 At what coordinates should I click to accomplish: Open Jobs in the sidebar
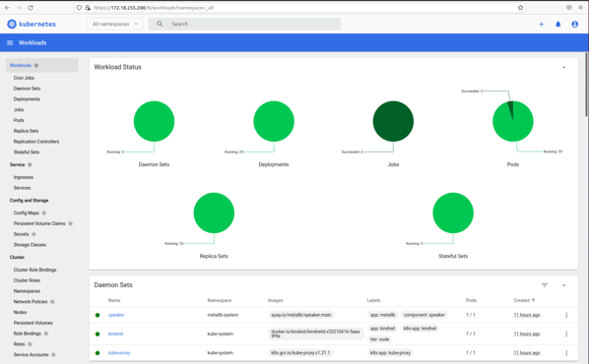(x=19, y=109)
